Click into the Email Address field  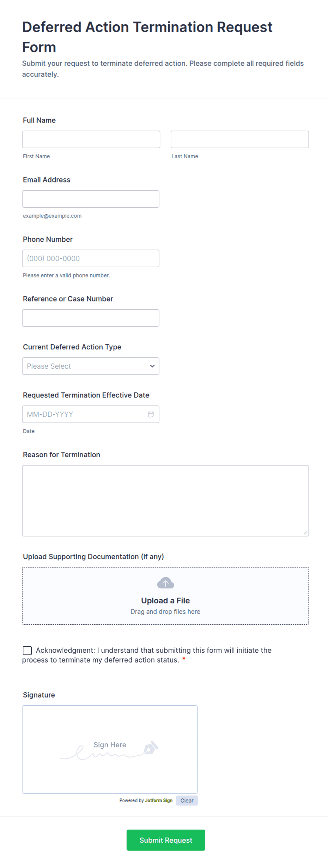click(x=91, y=199)
